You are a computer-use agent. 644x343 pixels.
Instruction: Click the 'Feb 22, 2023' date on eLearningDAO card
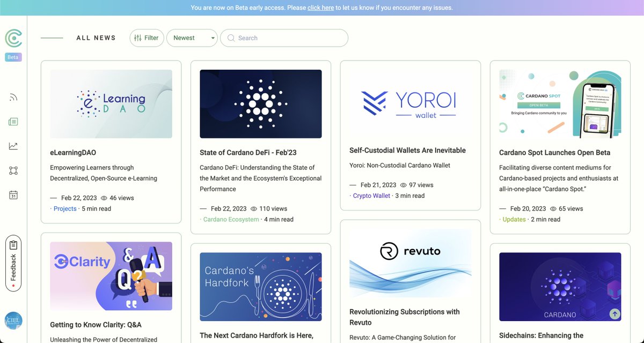tap(79, 198)
